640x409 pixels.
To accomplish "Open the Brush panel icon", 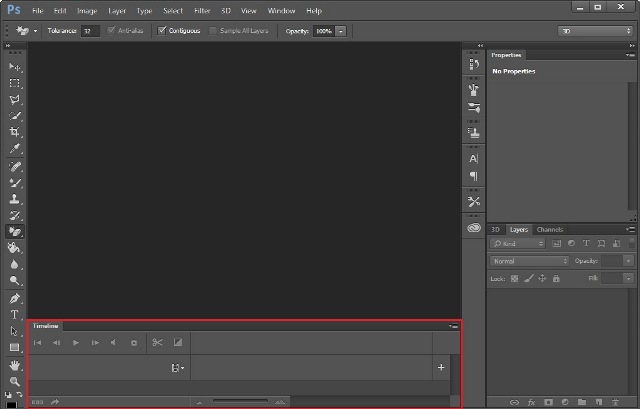I will (x=474, y=90).
